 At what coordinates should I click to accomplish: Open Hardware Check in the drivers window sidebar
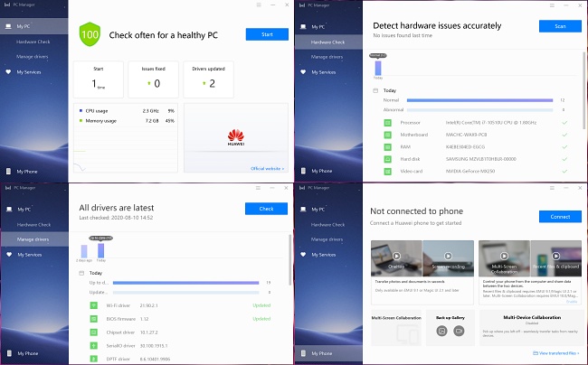point(33,225)
